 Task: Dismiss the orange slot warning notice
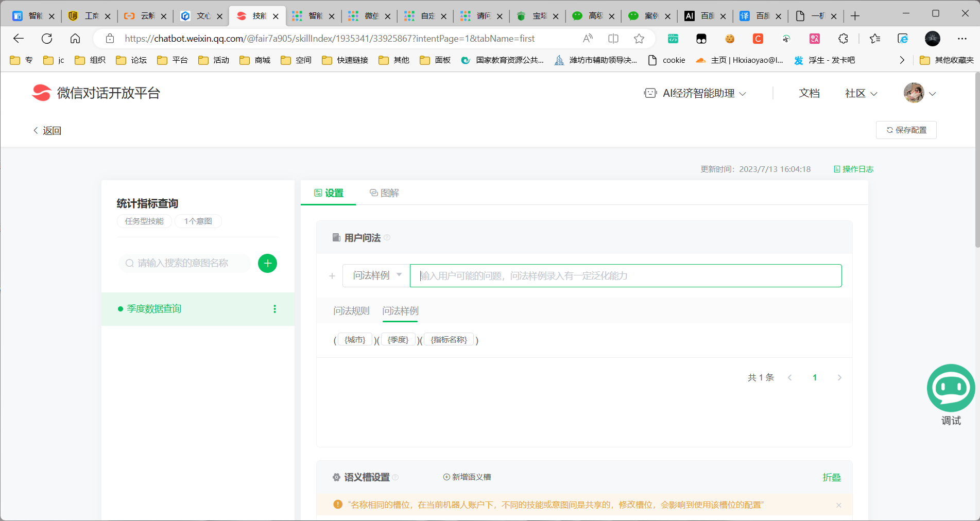click(839, 505)
